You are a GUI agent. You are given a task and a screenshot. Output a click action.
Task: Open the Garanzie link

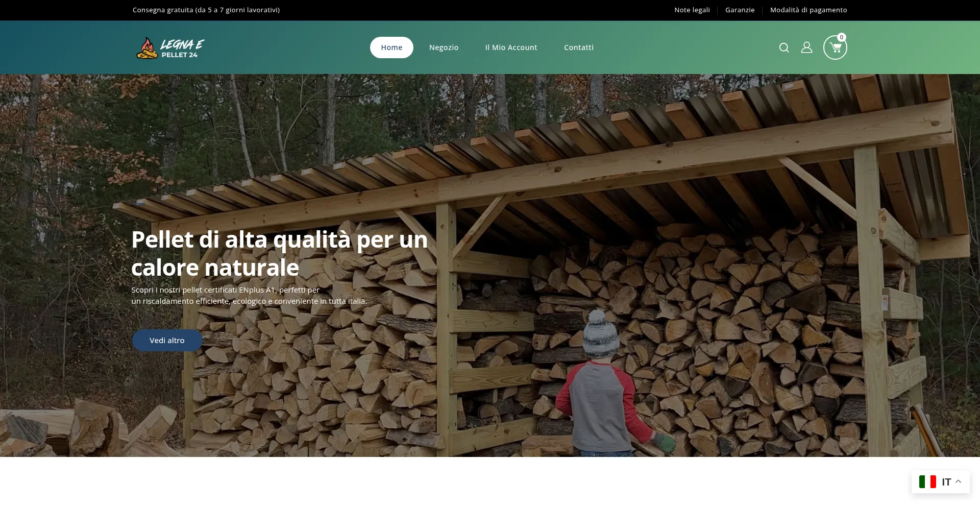[x=740, y=10]
